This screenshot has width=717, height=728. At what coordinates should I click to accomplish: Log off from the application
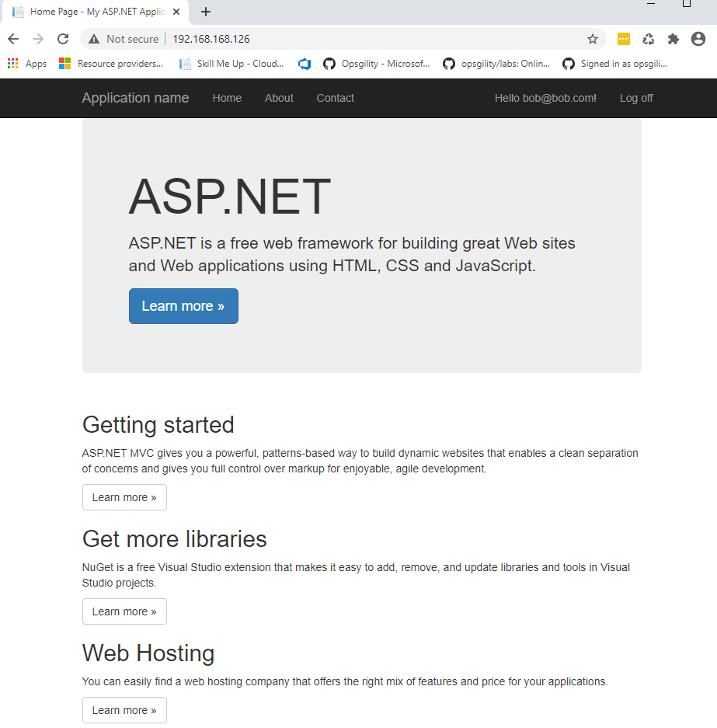click(x=636, y=98)
